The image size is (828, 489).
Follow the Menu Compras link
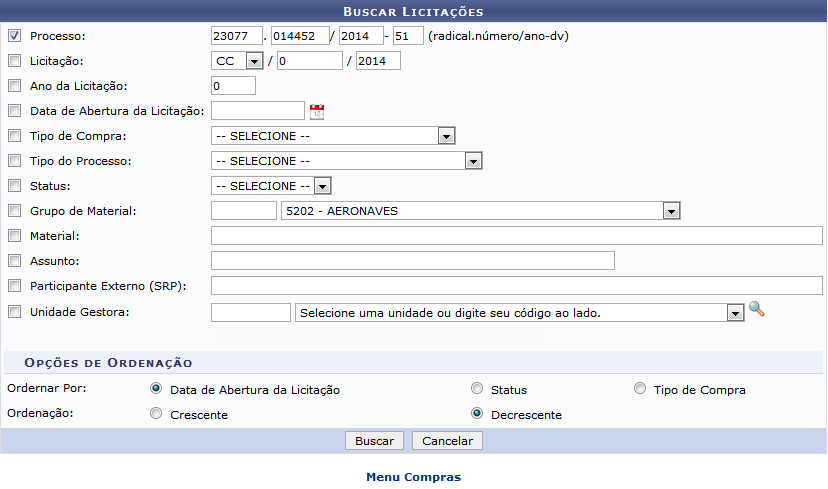pos(413,477)
